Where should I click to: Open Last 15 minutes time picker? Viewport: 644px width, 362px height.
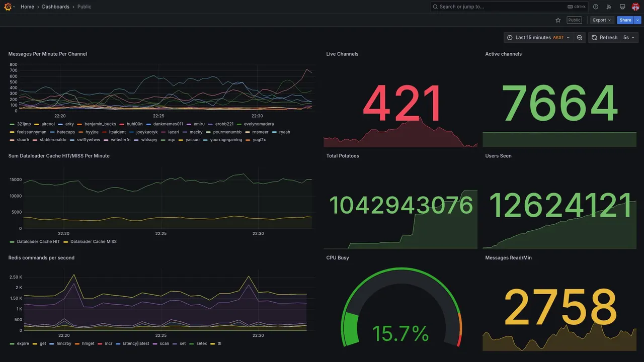pyautogui.click(x=538, y=38)
